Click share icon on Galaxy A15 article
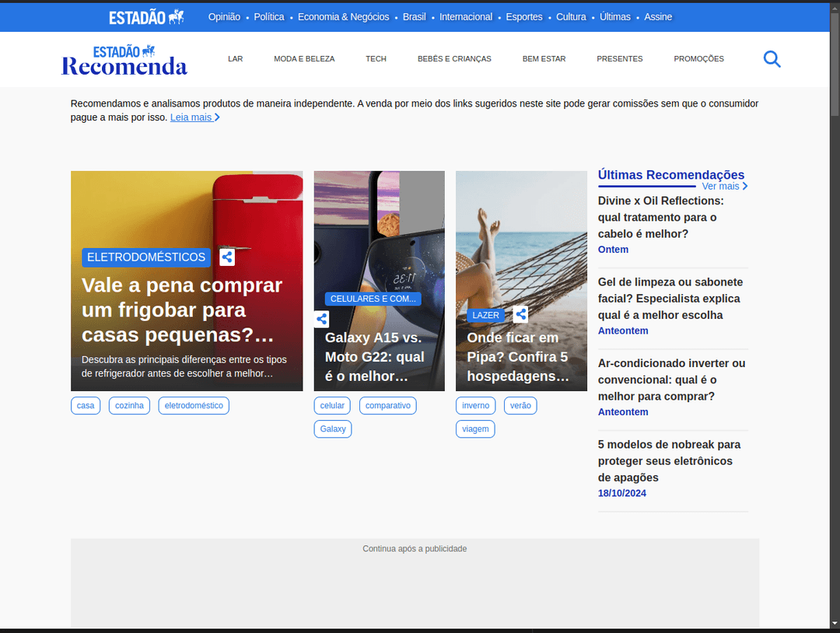This screenshot has width=840, height=633. click(322, 319)
